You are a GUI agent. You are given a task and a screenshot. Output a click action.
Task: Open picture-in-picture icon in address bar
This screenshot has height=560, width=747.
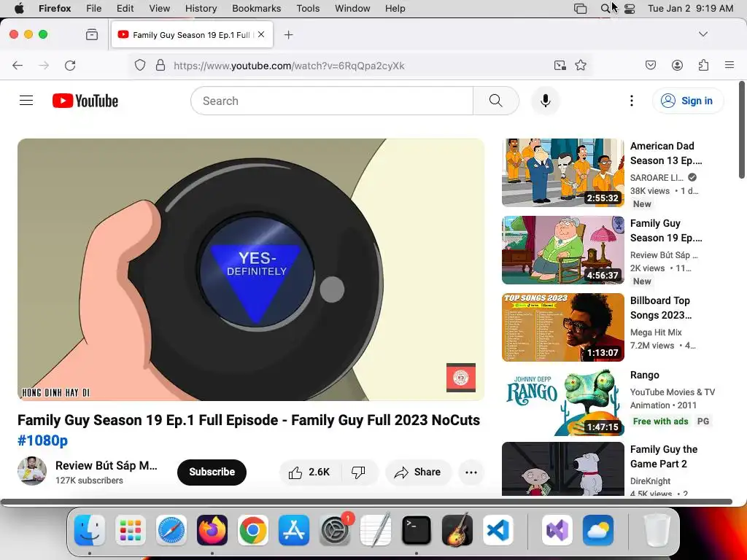point(560,65)
